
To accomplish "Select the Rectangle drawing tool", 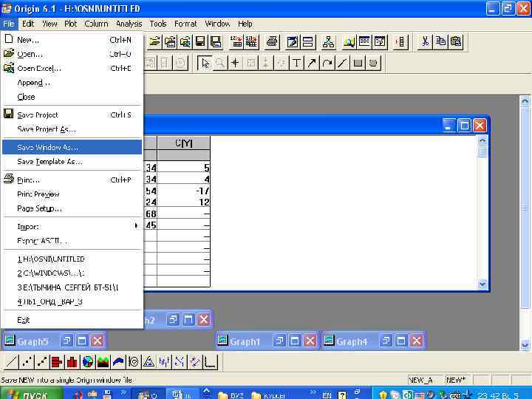I will click(358, 63).
